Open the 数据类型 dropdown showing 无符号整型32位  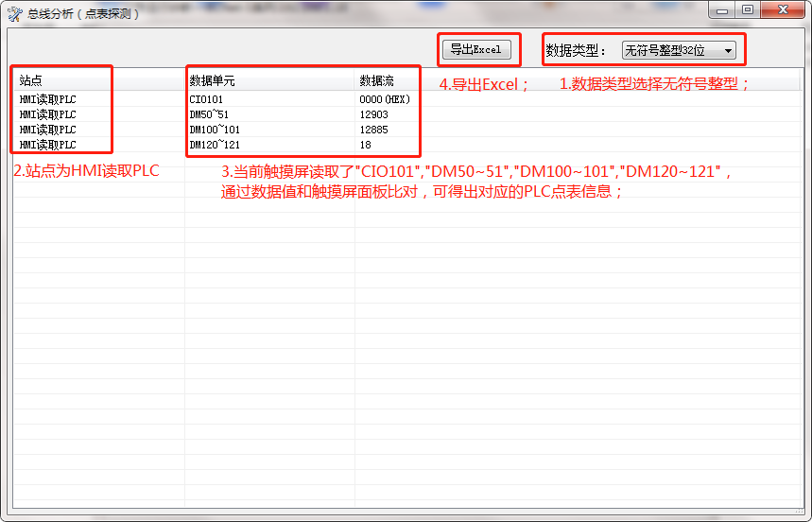[679, 50]
